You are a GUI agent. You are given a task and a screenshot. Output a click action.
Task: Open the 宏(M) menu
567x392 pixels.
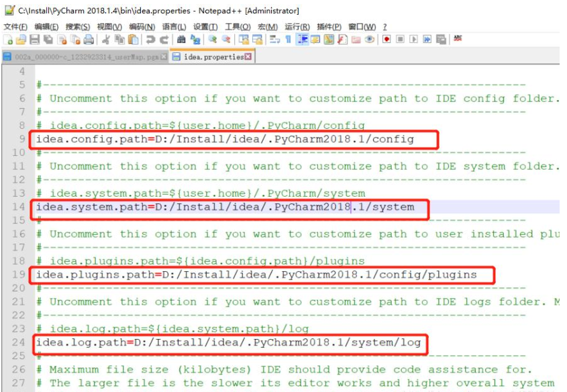[x=268, y=27]
